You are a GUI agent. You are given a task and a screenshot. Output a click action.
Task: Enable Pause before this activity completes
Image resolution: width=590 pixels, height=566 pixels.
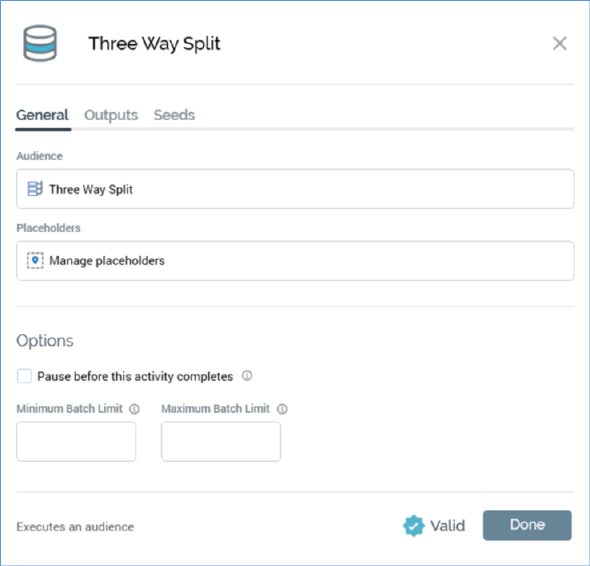coord(24,376)
